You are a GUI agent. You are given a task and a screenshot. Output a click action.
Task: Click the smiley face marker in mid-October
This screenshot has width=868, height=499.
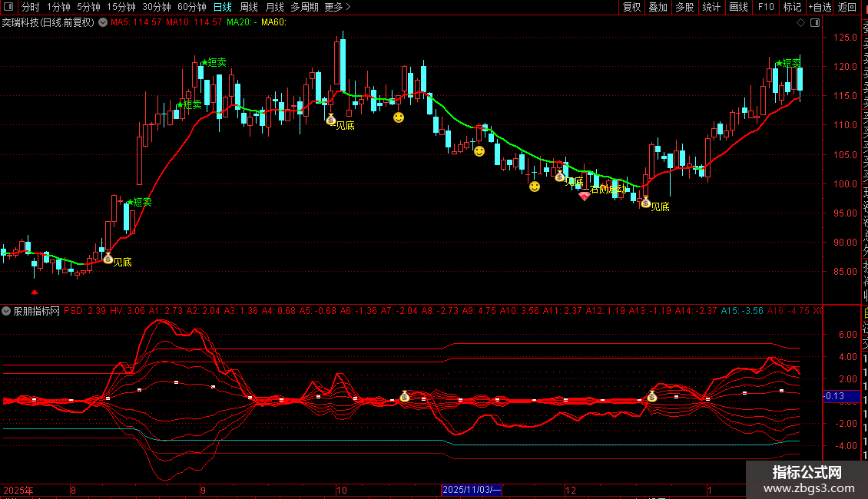point(399,117)
